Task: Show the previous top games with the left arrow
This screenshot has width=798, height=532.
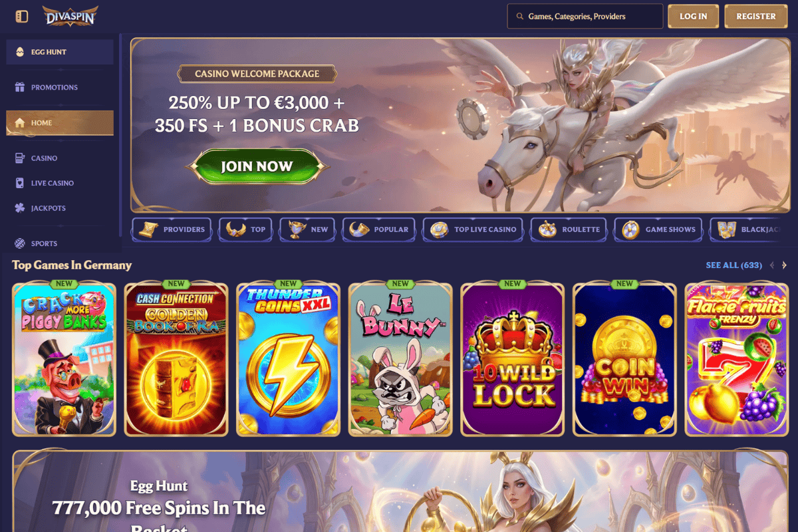Action: (x=772, y=265)
